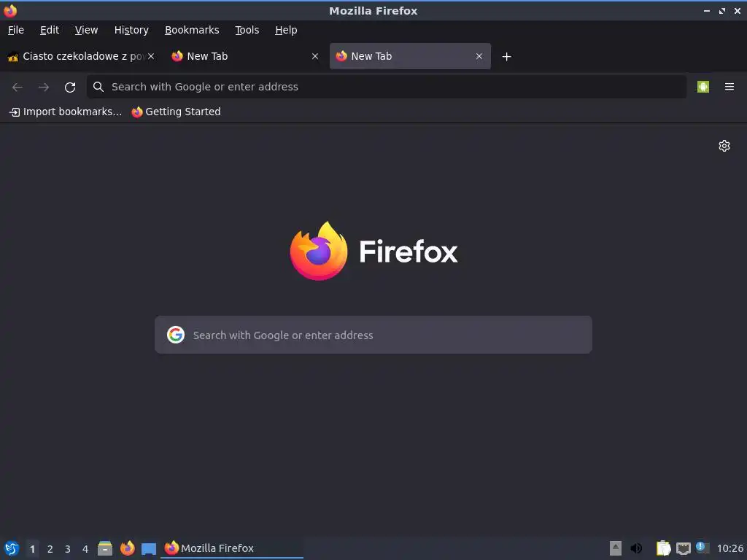The width and height of the screenshot is (747, 560).
Task: Open the hamburger application menu
Action: (729, 87)
